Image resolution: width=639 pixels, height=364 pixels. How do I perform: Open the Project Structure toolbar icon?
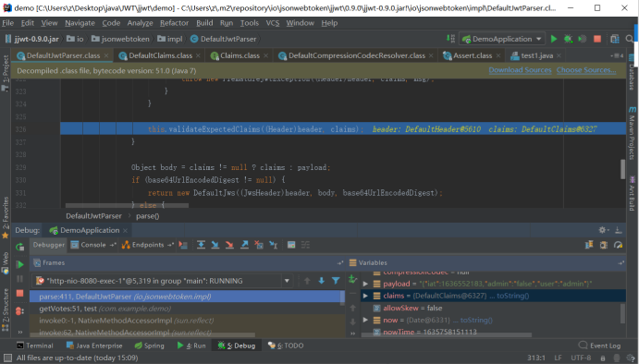point(615,39)
